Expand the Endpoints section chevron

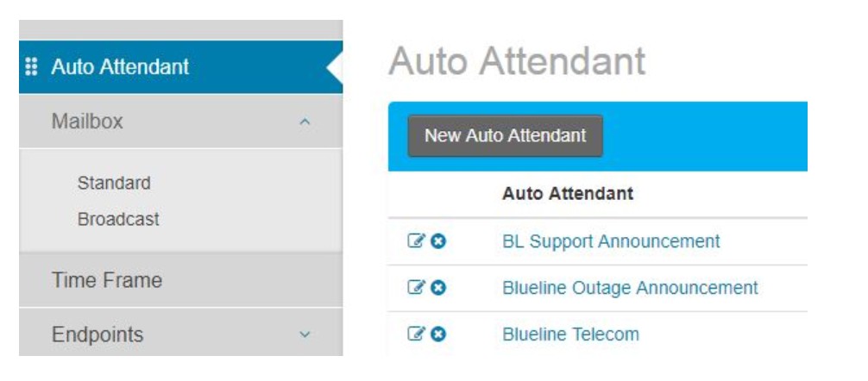(x=305, y=334)
